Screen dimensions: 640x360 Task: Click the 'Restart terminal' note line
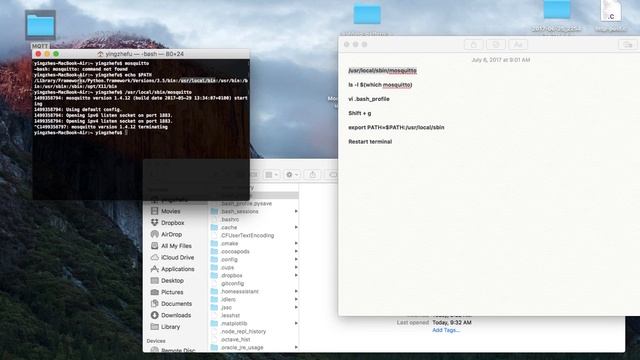click(x=370, y=142)
